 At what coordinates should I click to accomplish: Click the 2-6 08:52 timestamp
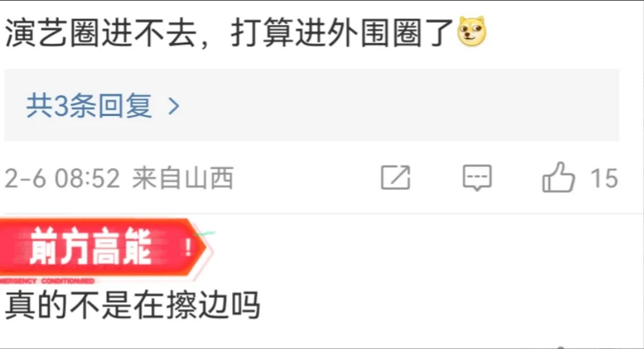62,178
